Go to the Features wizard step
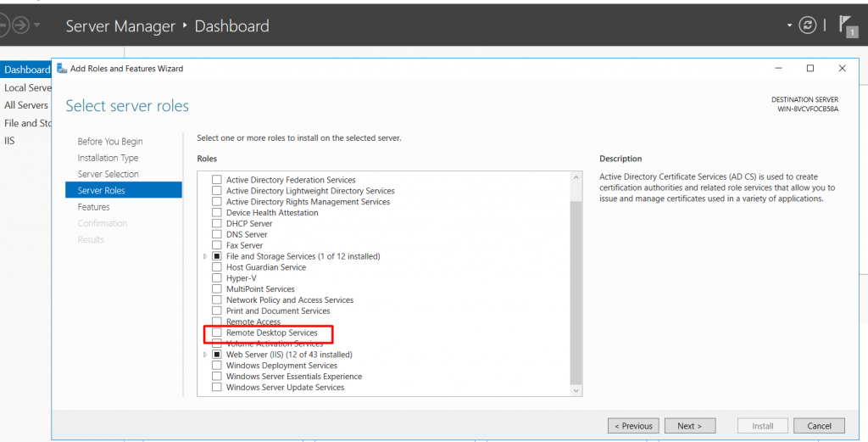Viewport: 868px width, 442px height. [x=93, y=207]
